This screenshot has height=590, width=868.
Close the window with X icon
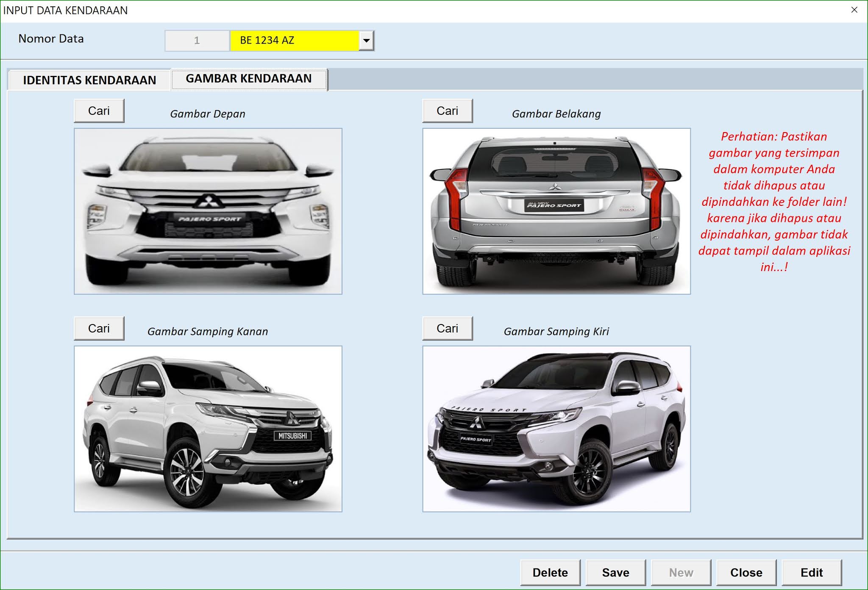(854, 10)
